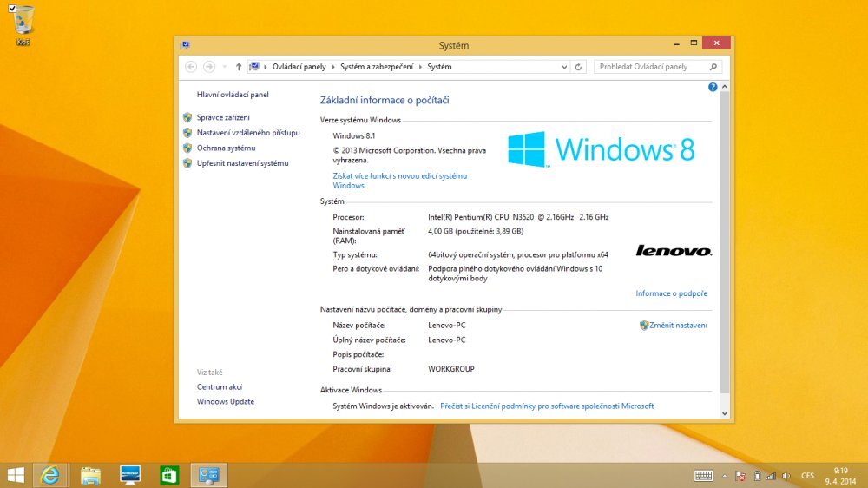The height and width of the screenshot is (488, 868).
Task: Click the network signal tray icon
Action: (x=771, y=476)
